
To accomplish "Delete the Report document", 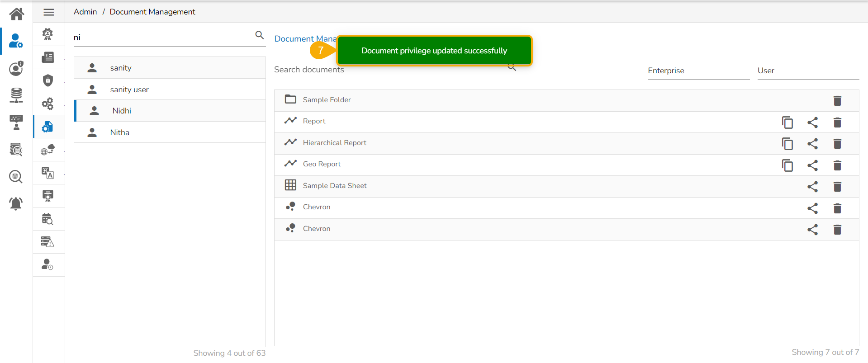I will [x=837, y=122].
